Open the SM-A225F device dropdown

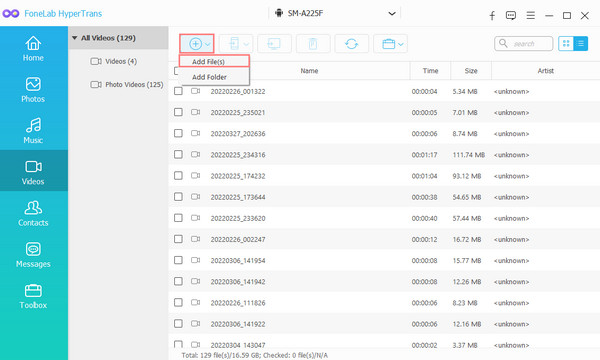pos(391,14)
